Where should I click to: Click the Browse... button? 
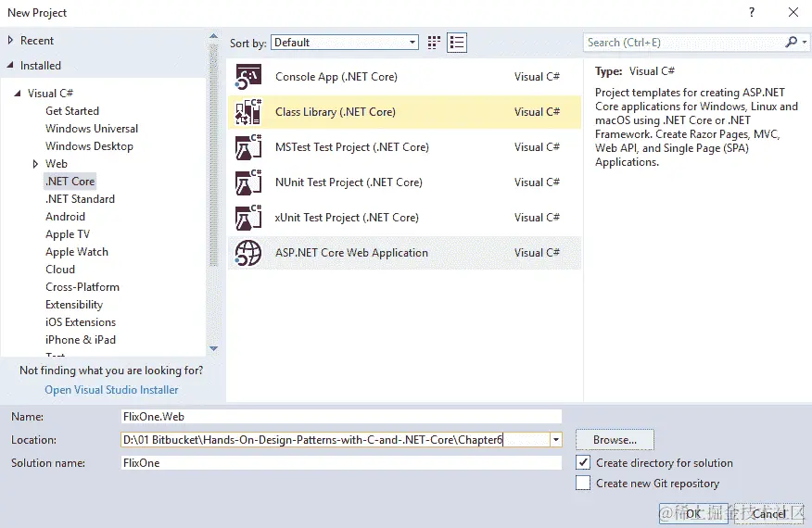615,439
